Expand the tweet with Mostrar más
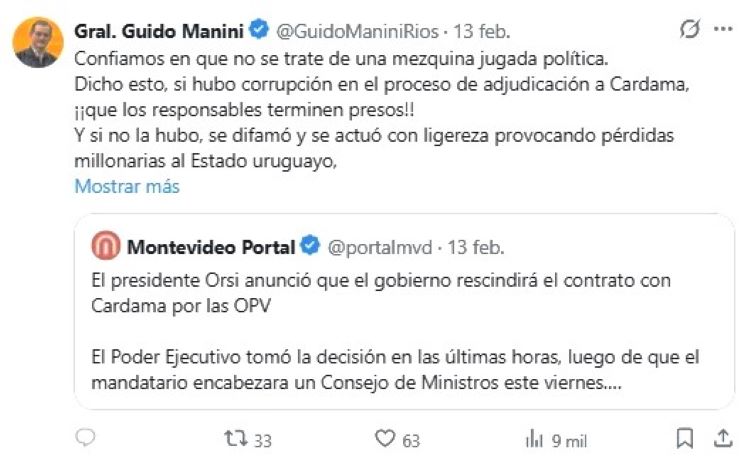 [127, 186]
